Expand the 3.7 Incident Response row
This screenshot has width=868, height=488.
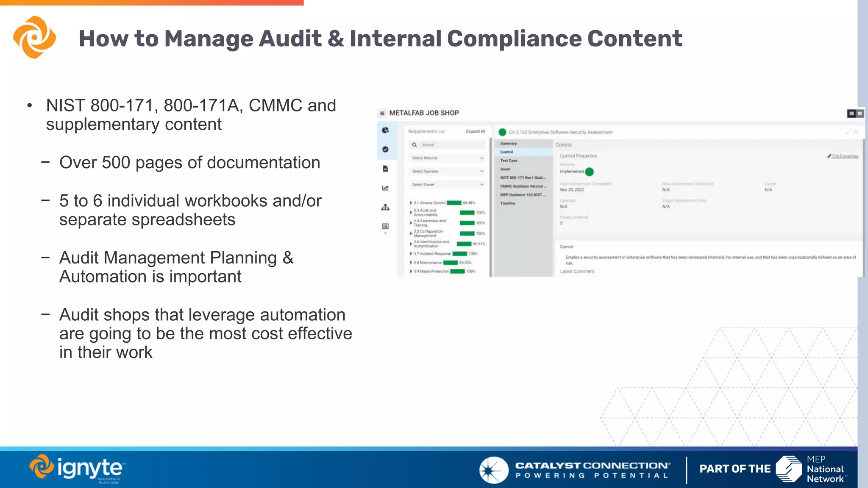(411, 254)
